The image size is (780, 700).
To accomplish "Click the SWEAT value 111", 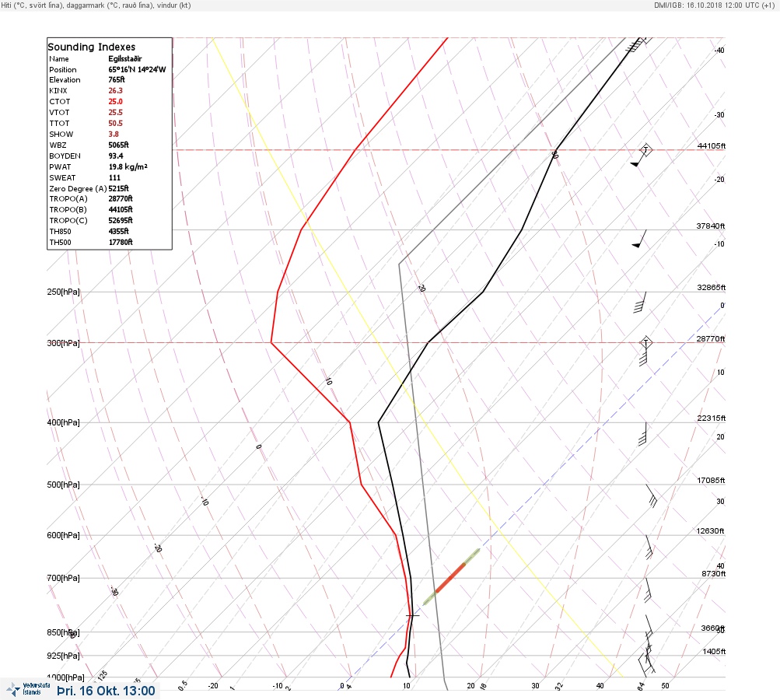I will (114, 177).
